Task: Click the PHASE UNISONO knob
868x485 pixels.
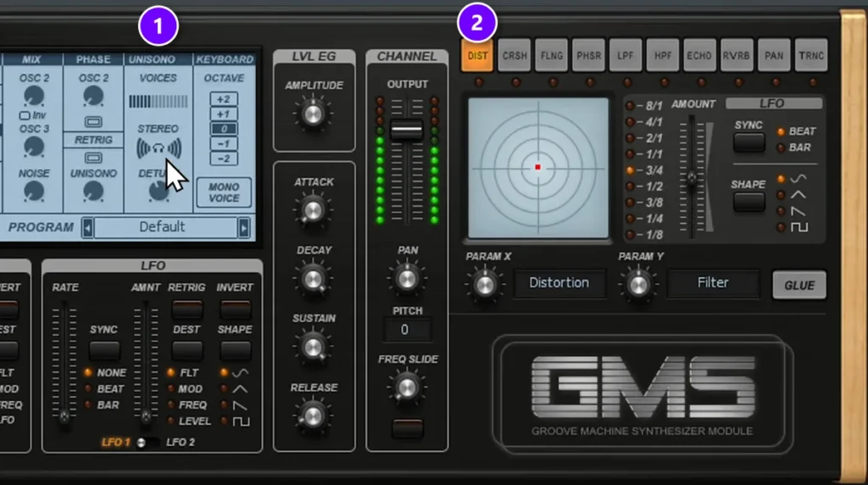Action: pyautogui.click(x=93, y=192)
